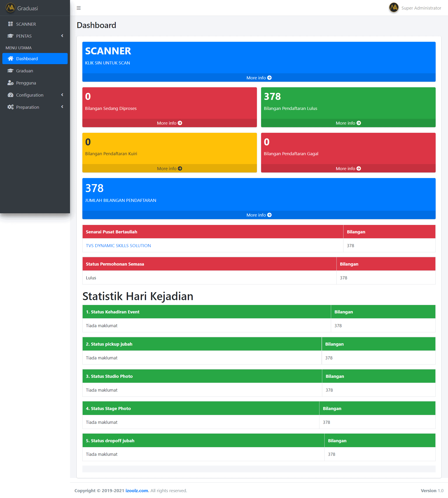Screen dimensions: 448x498
Task: Click the Super Administrator avatar icon
Action: click(394, 8)
